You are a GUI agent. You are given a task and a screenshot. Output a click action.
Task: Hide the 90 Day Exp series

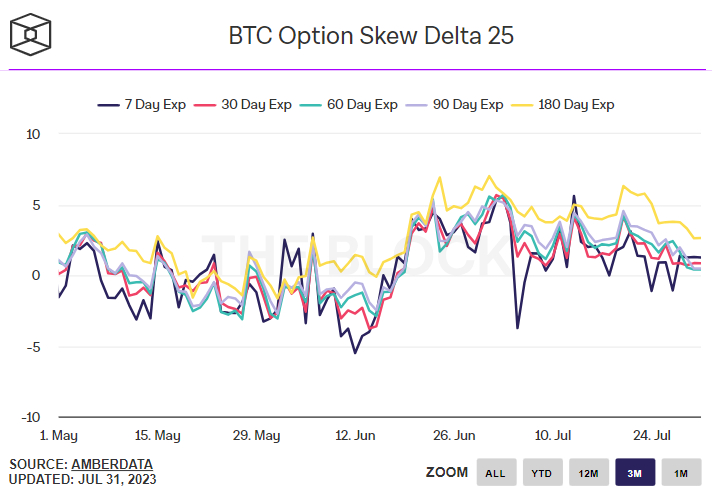pyautogui.click(x=455, y=104)
